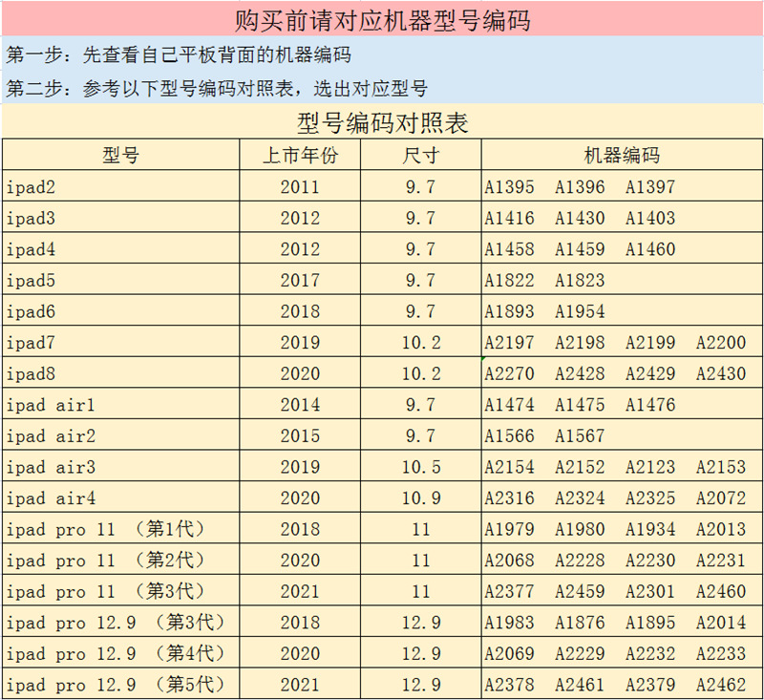Screen dimensions: 764x700
Task: Click machine code A2072
Action: coord(721,498)
